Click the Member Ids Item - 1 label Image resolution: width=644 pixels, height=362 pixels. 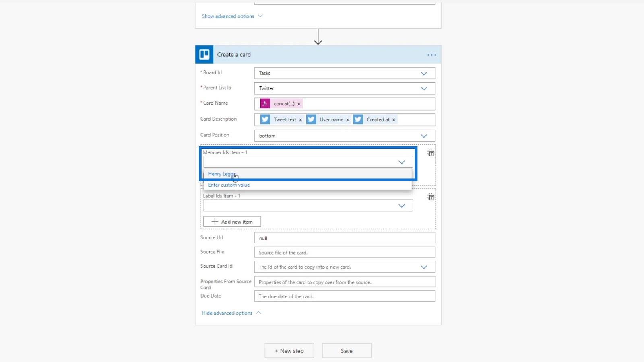coord(225,152)
